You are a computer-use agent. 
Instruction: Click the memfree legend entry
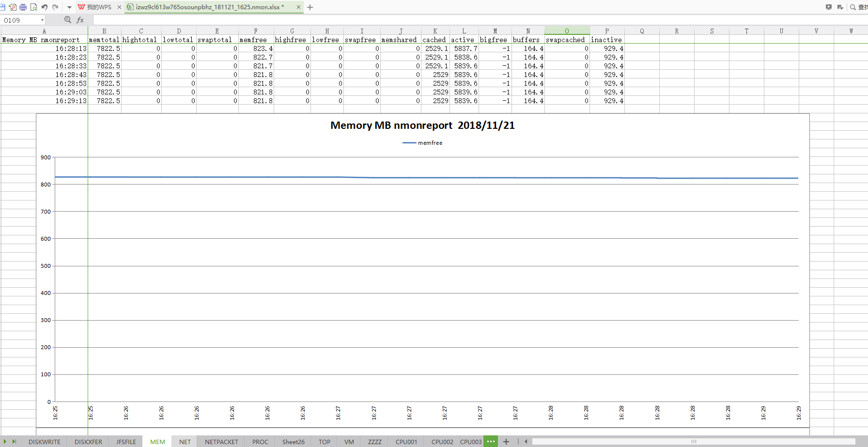(x=422, y=143)
